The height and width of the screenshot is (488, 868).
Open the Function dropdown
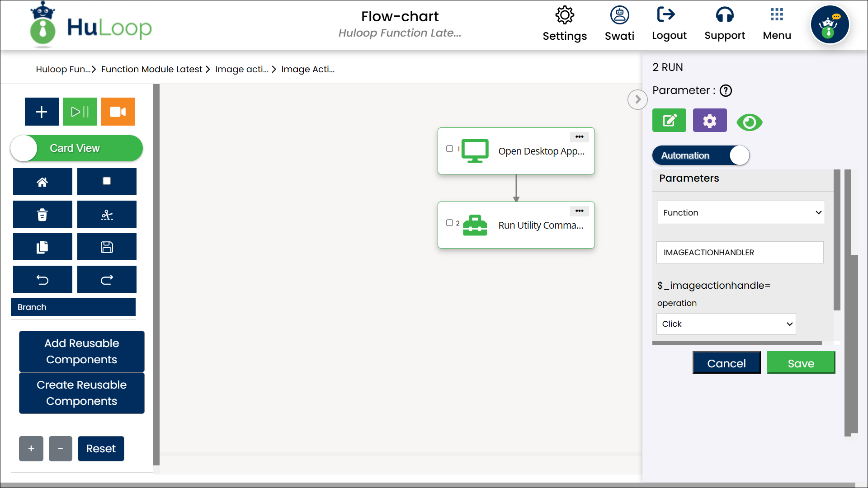(x=741, y=212)
